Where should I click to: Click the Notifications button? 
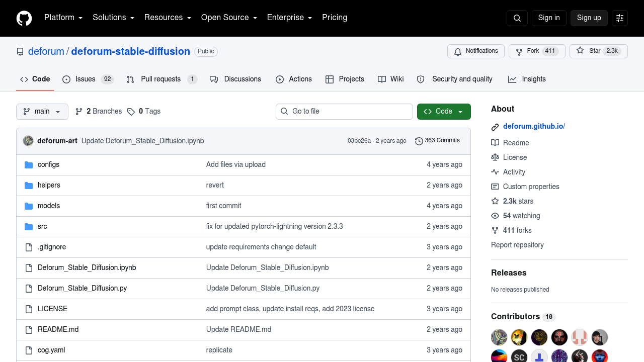[476, 51]
